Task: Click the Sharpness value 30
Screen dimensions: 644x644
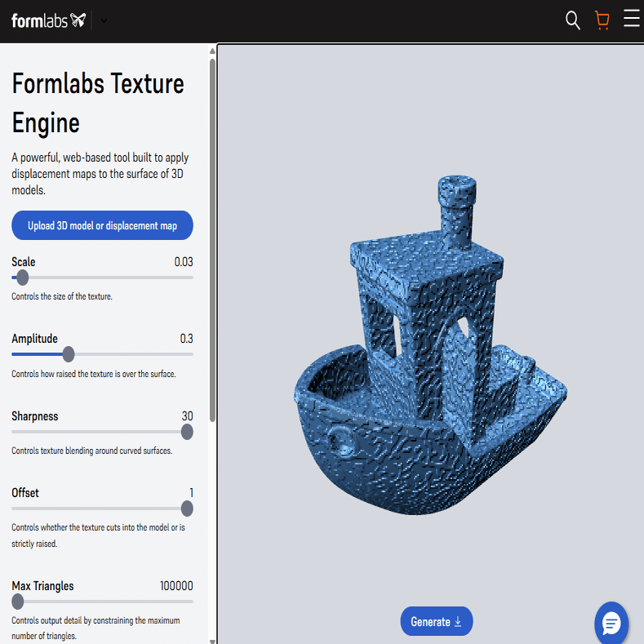Action: pos(187,416)
